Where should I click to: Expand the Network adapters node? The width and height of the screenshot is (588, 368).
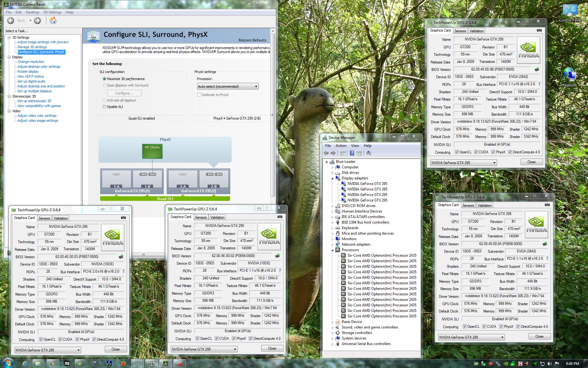pyautogui.click(x=332, y=244)
